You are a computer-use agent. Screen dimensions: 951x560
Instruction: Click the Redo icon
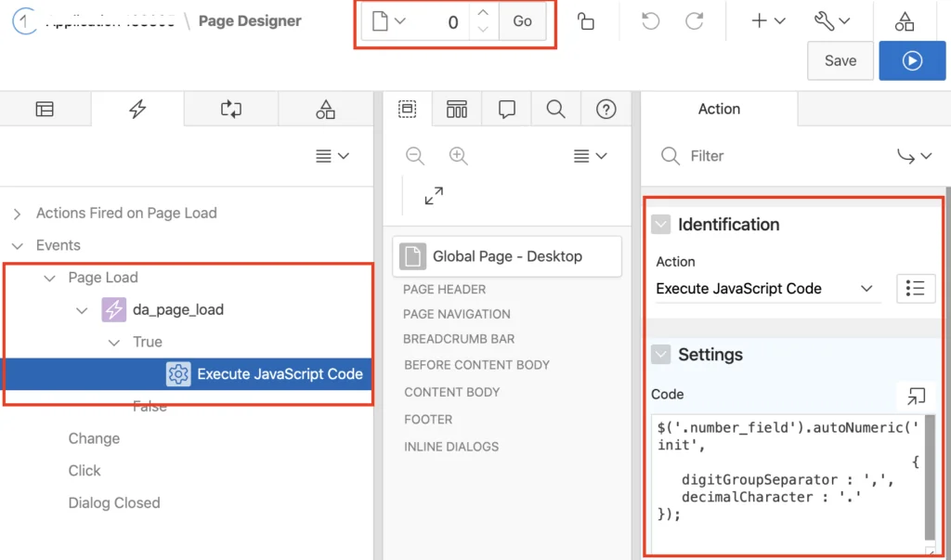click(x=694, y=21)
